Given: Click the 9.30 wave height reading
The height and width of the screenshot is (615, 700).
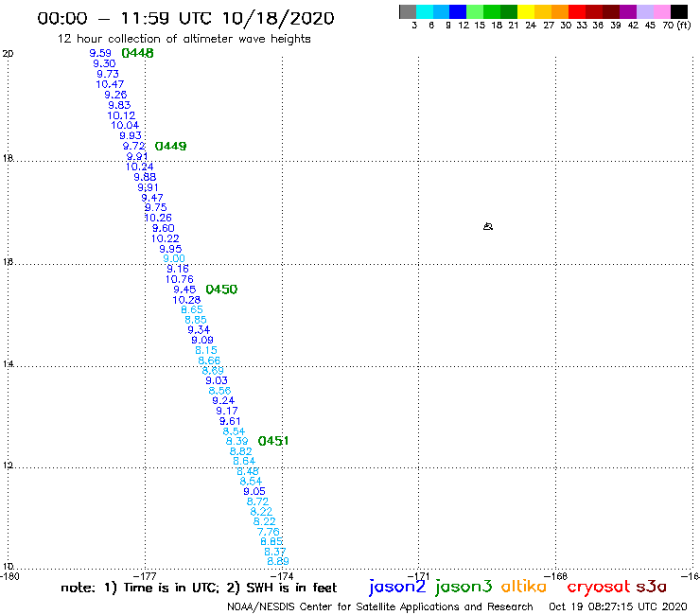Looking at the screenshot, I should point(104,63).
